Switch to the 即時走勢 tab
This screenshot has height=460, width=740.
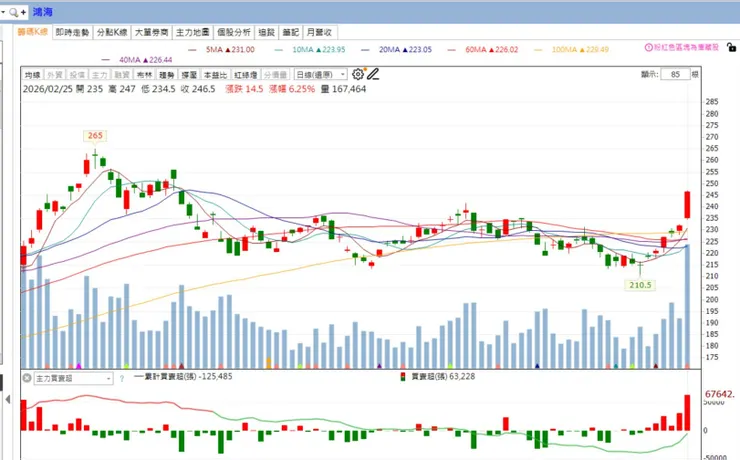[x=72, y=32]
